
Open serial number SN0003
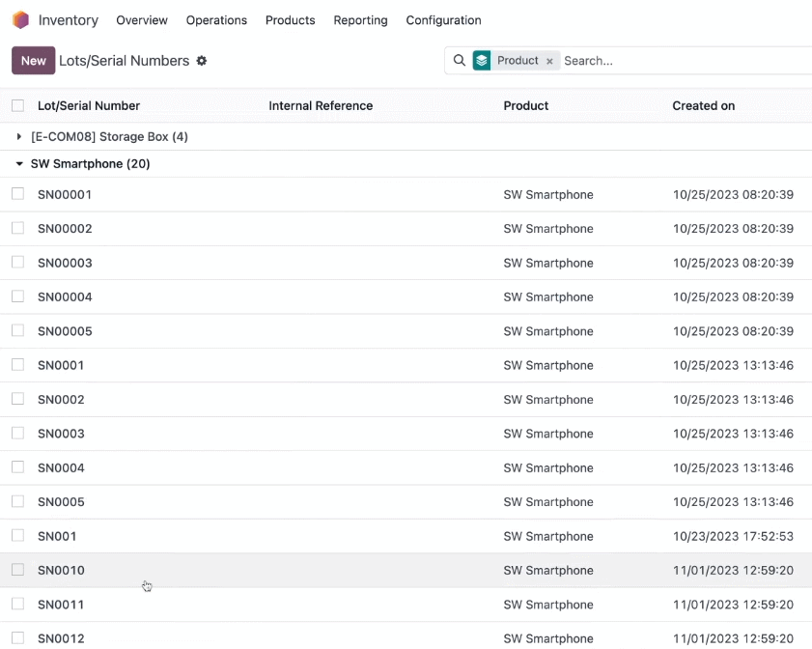pyautogui.click(x=61, y=434)
